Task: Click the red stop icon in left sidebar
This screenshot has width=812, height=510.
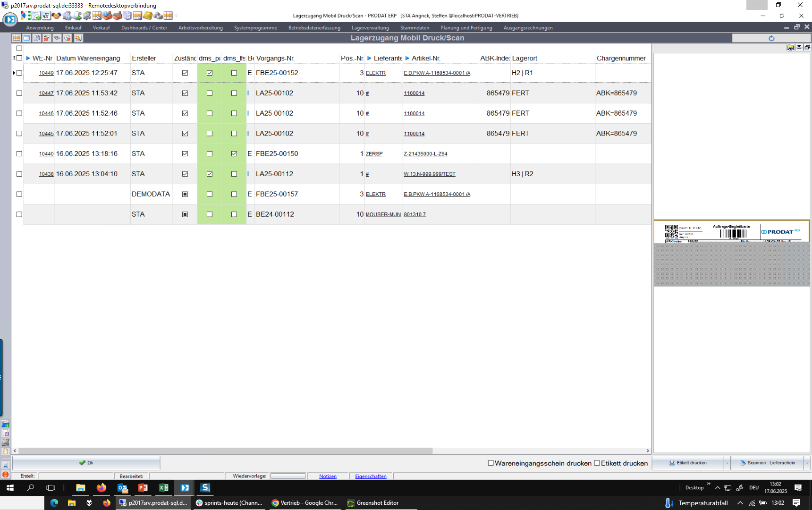Action: click(x=5, y=475)
